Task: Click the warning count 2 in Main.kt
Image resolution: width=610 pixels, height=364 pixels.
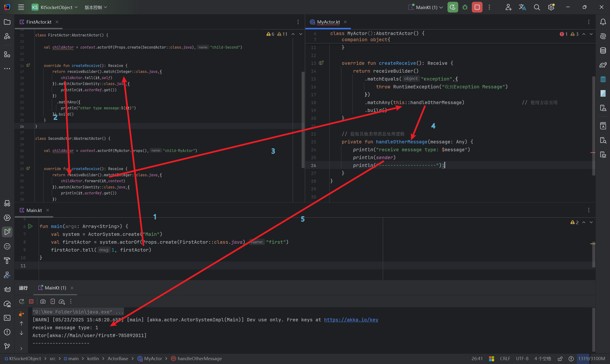Action: pyautogui.click(x=574, y=222)
